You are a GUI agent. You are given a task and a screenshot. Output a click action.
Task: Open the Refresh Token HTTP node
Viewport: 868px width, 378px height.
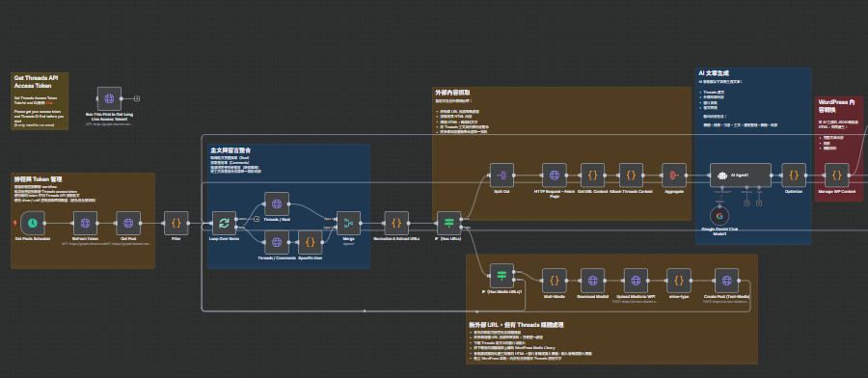pos(85,223)
